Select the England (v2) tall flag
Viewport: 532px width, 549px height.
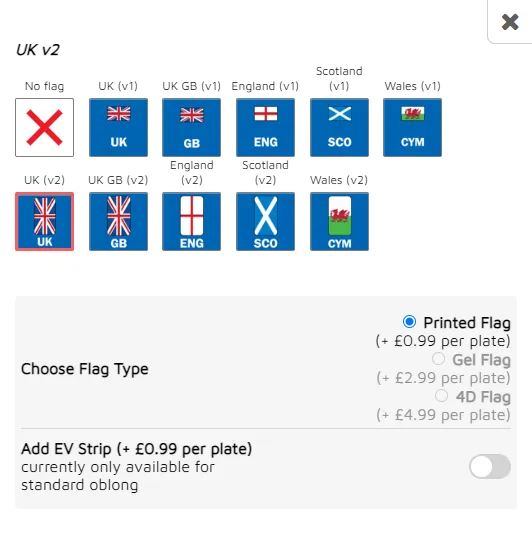(x=192, y=221)
